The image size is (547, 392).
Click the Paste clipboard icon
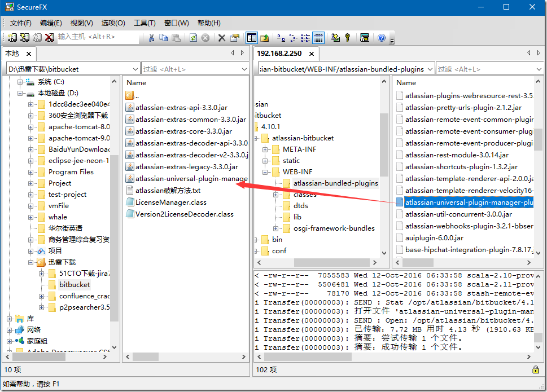click(176, 38)
